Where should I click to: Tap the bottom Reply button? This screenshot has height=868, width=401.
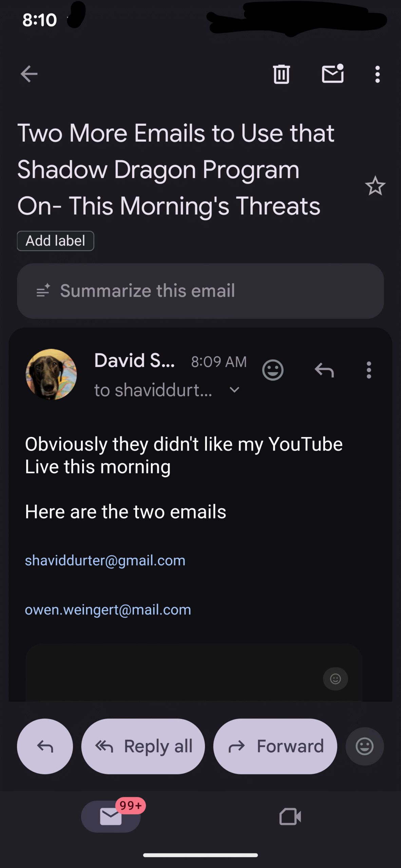pyautogui.click(x=45, y=746)
